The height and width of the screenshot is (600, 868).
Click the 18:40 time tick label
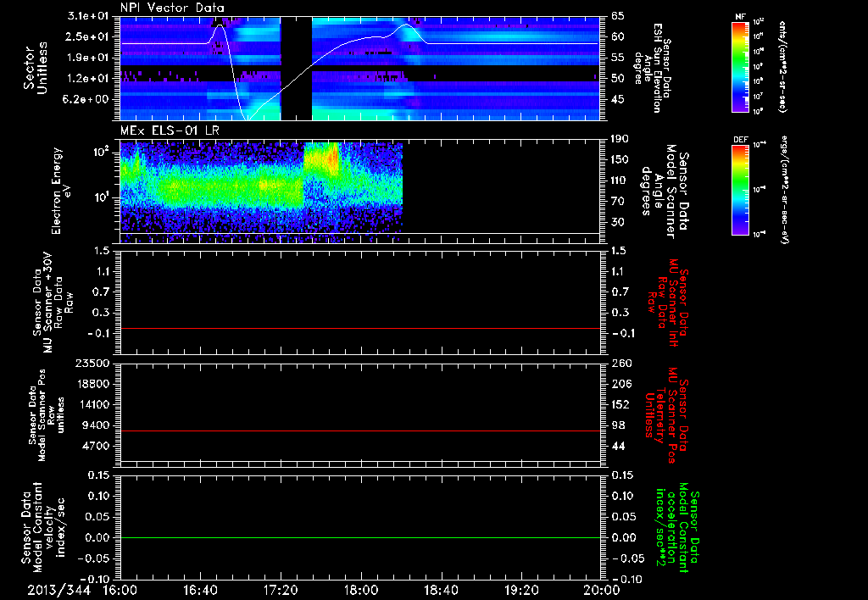[x=441, y=591]
